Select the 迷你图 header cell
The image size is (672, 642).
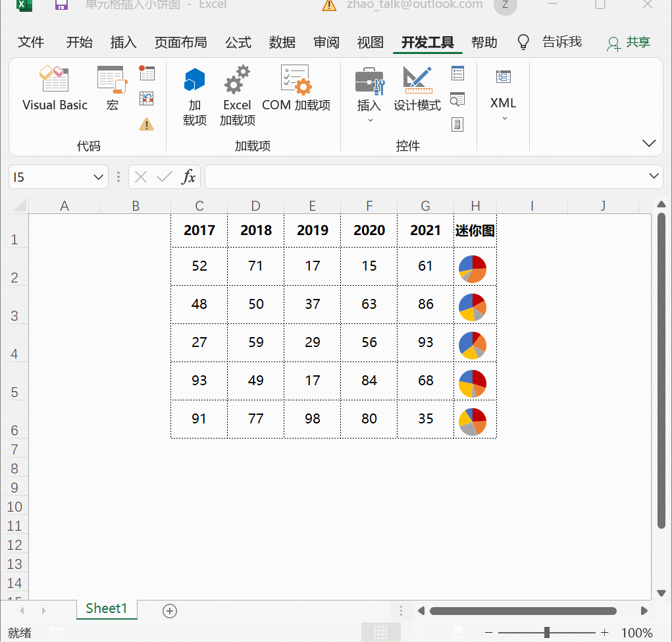click(x=475, y=230)
